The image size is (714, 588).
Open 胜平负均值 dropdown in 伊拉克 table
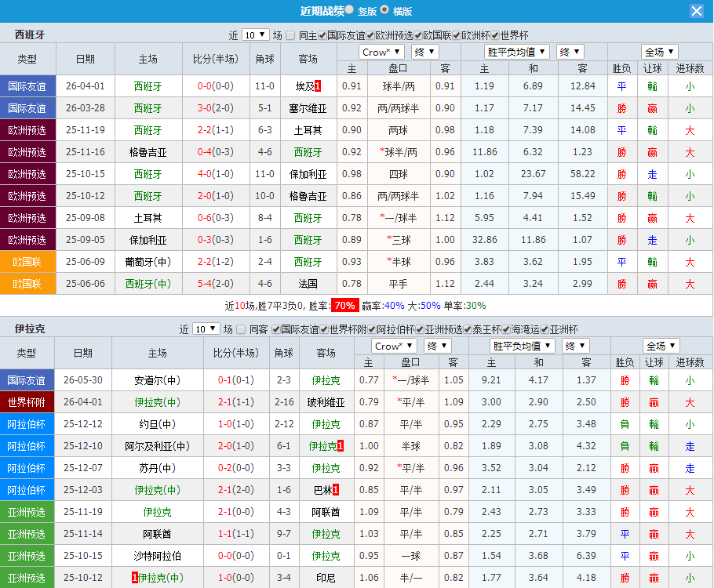click(x=523, y=346)
